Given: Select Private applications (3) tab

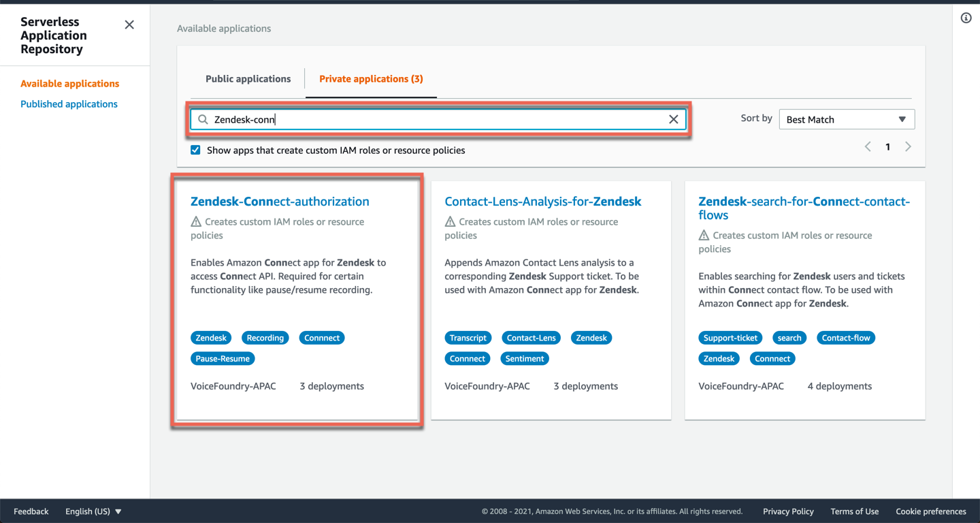Looking at the screenshot, I should coord(371,79).
